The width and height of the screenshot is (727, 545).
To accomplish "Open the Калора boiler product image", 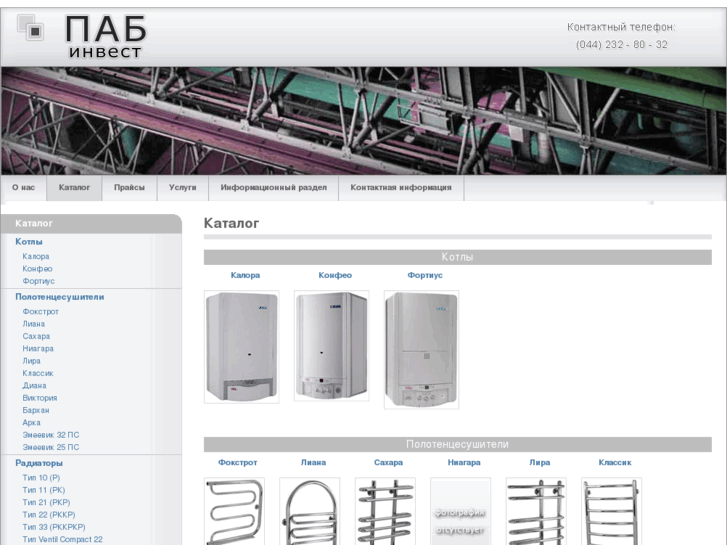I will tap(241, 347).
